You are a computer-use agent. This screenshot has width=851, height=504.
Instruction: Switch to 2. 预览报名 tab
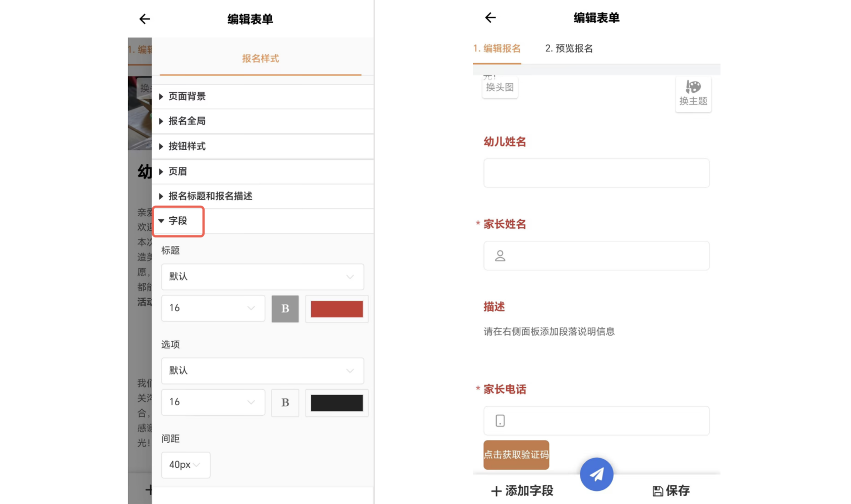[569, 48]
